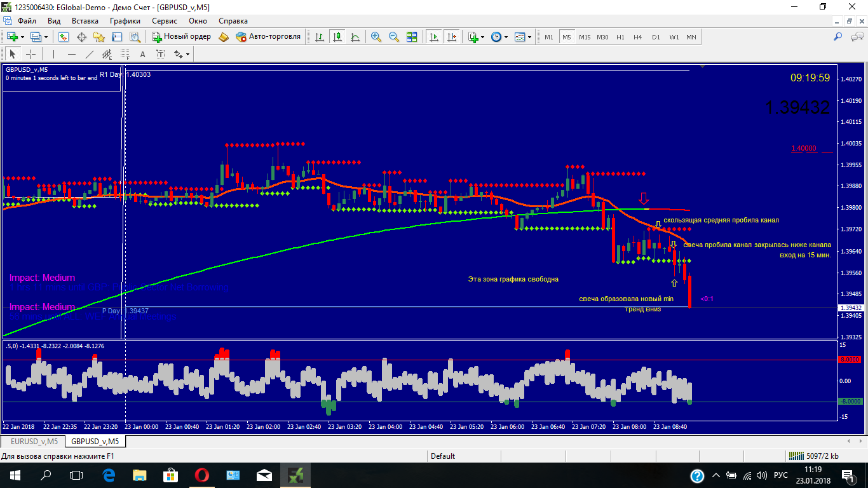This screenshot has height=488, width=868.
Task: Open the periodicity clock dropdown
Action: click(506, 37)
